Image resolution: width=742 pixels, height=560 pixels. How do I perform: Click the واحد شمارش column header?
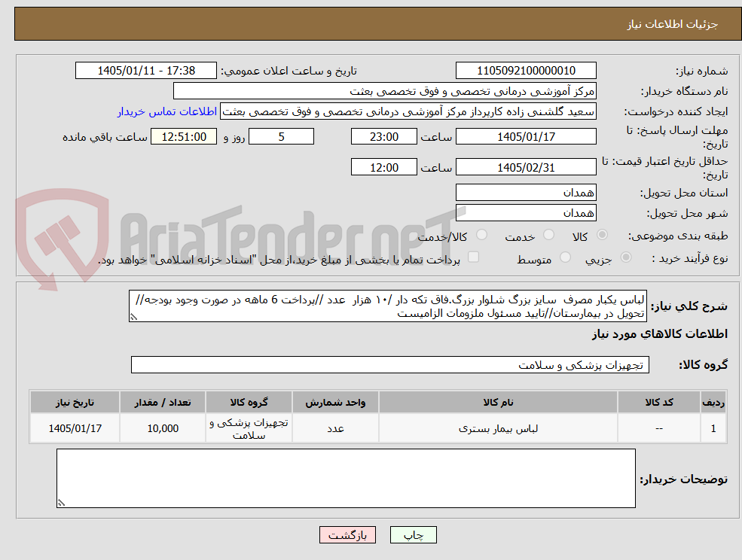(x=335, y=403)
